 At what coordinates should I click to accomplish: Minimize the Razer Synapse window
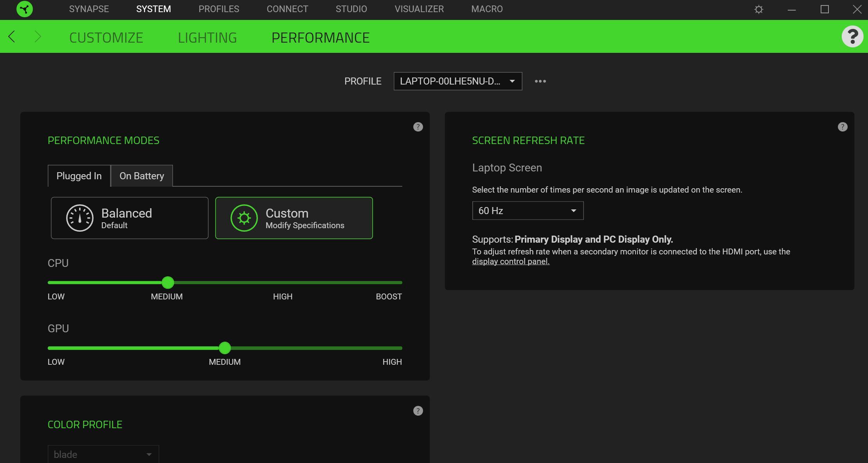click(x=792, y=9)
